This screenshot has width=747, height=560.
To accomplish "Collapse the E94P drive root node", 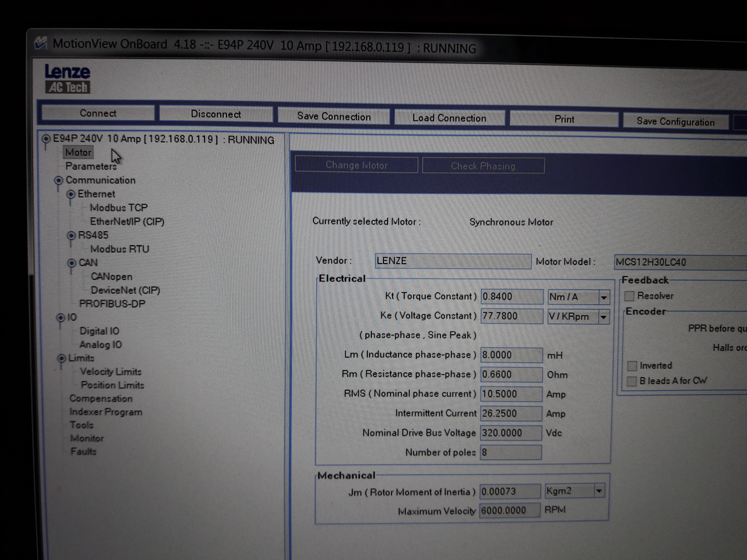I will click(46, 139).
